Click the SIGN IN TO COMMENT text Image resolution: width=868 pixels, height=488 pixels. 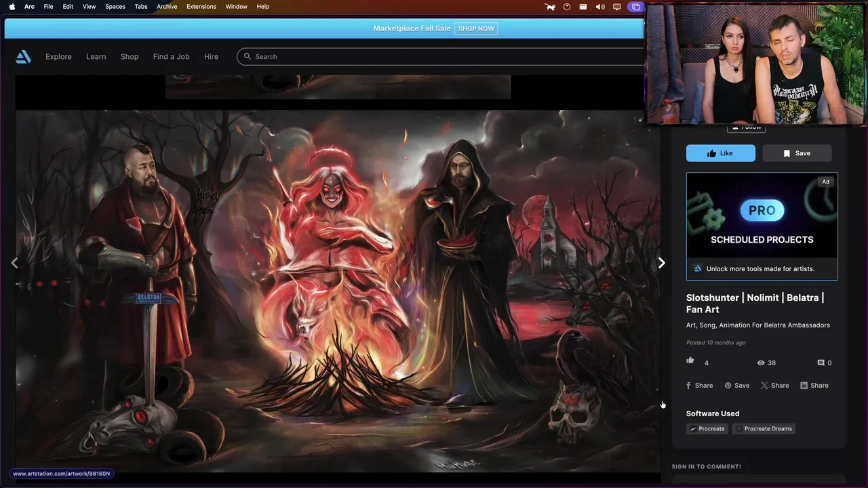(706, 466)
